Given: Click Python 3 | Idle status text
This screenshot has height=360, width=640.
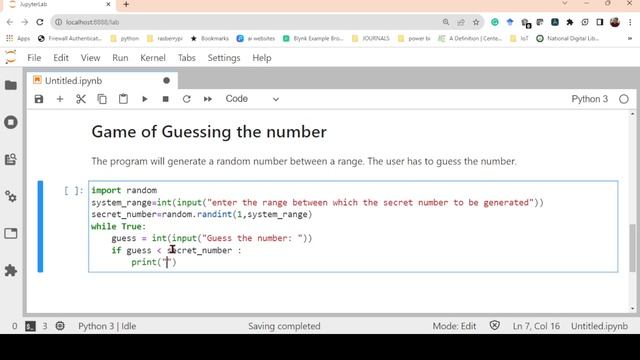Looking at the screenshot, I should point(107,326).
